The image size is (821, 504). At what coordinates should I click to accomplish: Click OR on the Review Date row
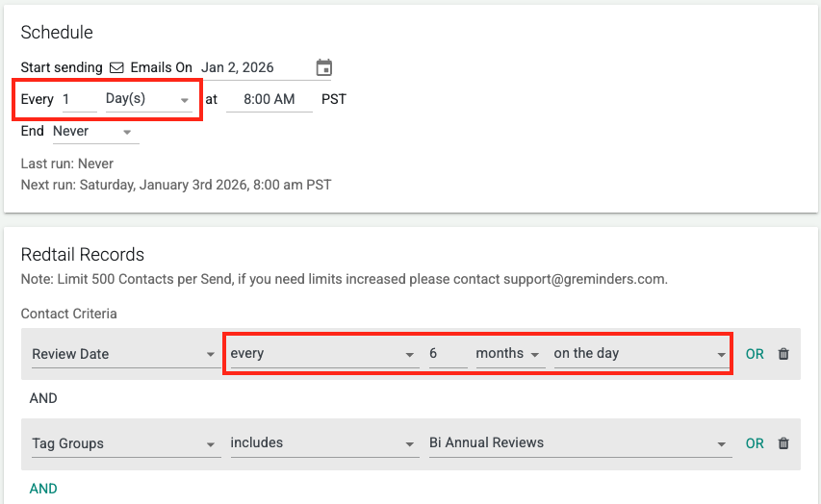755,354
